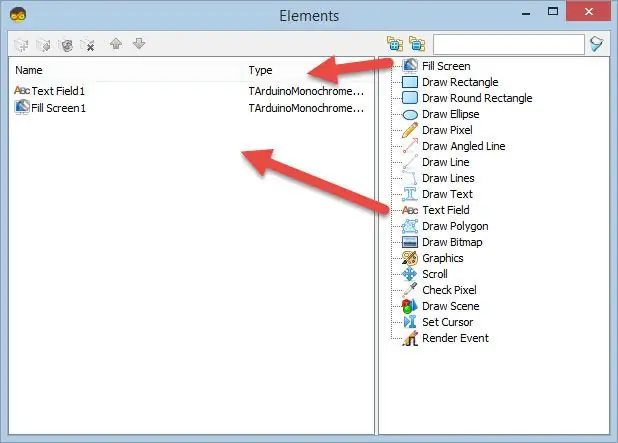This screenshot has height=443, width=618.
Task: Close the Elements window
Action: (x=589, y=11)
